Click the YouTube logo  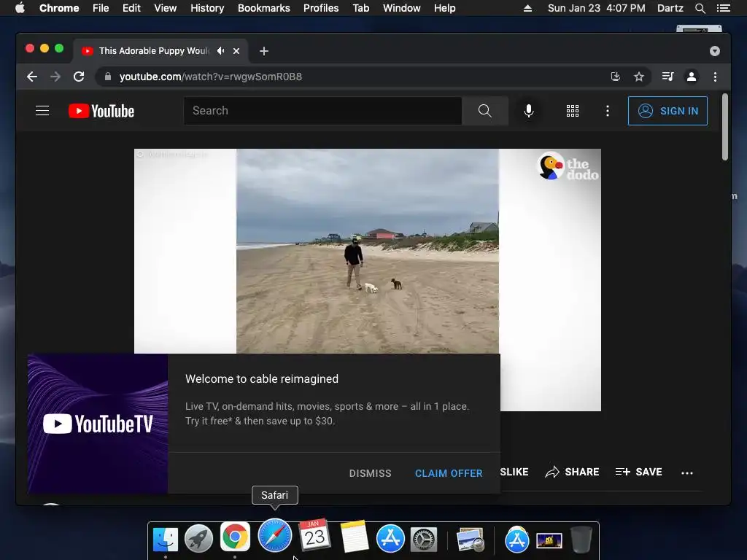[x=101, y=111]
